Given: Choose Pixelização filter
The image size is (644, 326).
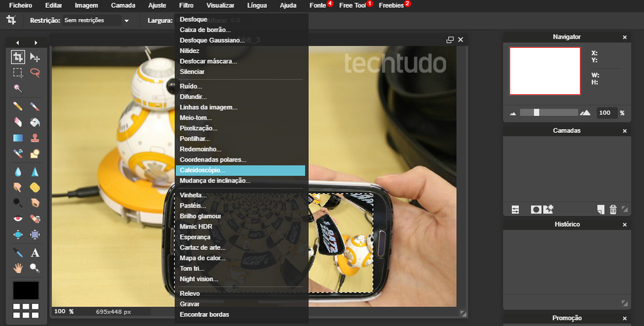Looking at the screenshot, I should tap(240, 128).
